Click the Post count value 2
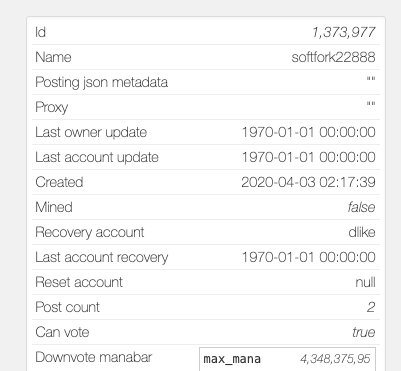 click(371, 307)
